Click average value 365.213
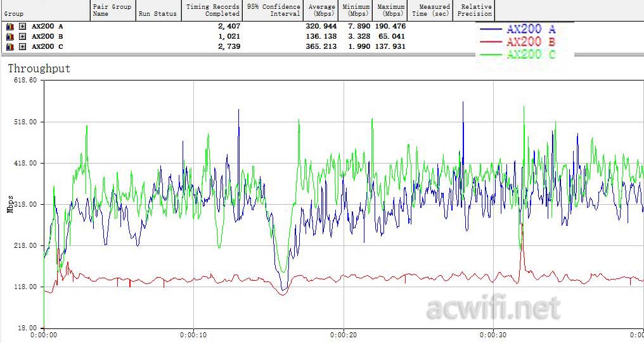 (x=321, y=46)
